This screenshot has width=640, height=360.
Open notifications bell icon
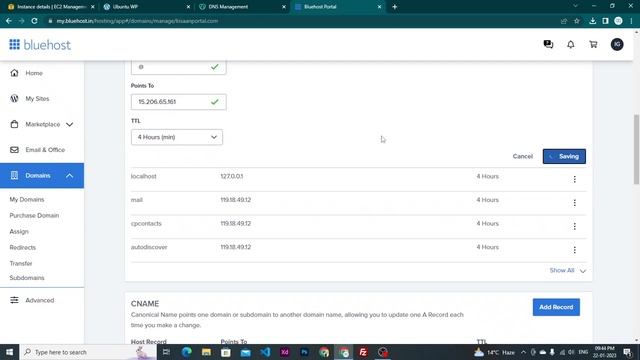pyautogui.click(x=571, y=44)
